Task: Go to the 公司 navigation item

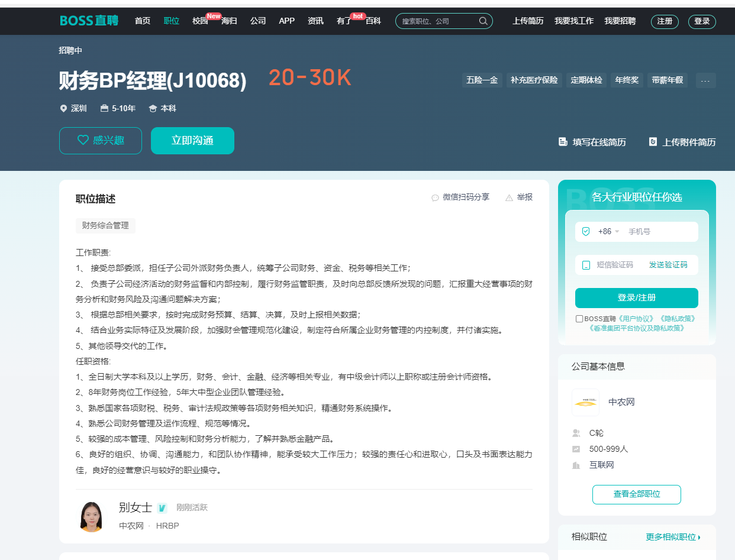Action: [258, 21]
